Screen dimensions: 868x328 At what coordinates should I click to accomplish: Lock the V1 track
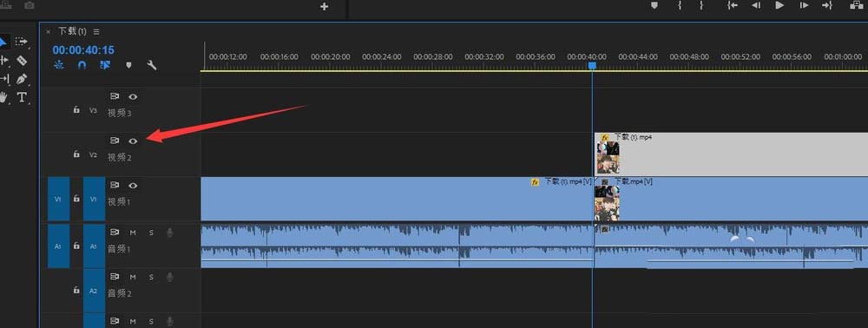coord(76,199)
